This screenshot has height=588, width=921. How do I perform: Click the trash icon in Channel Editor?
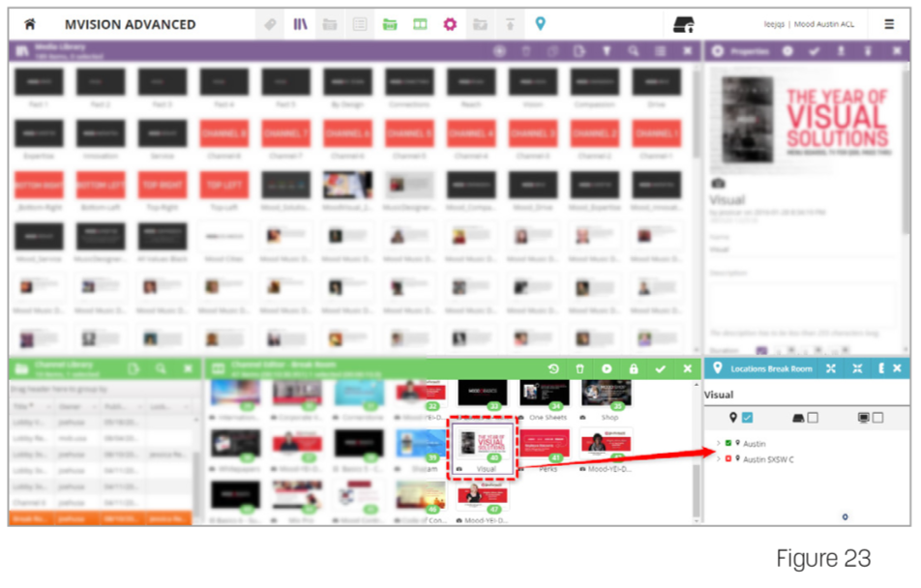pyautogui.click(x=579, y=368)
